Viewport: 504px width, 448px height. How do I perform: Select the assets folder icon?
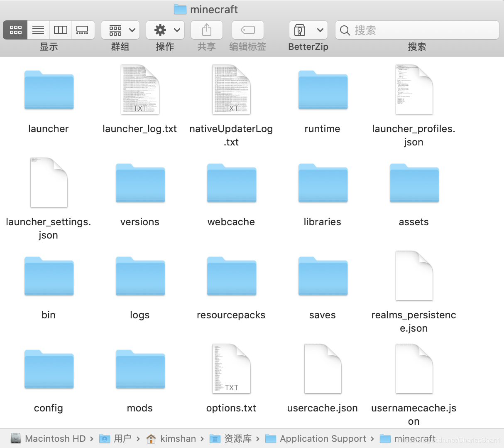[414, 183]
